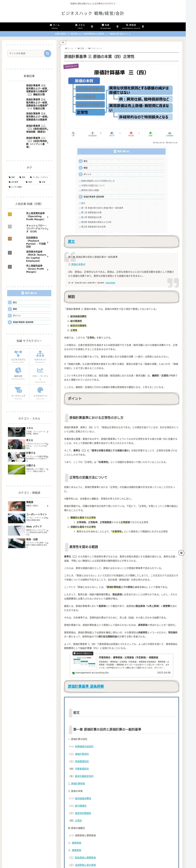Collapse the main 目次 (閉じる) toggle

point(122,151)
